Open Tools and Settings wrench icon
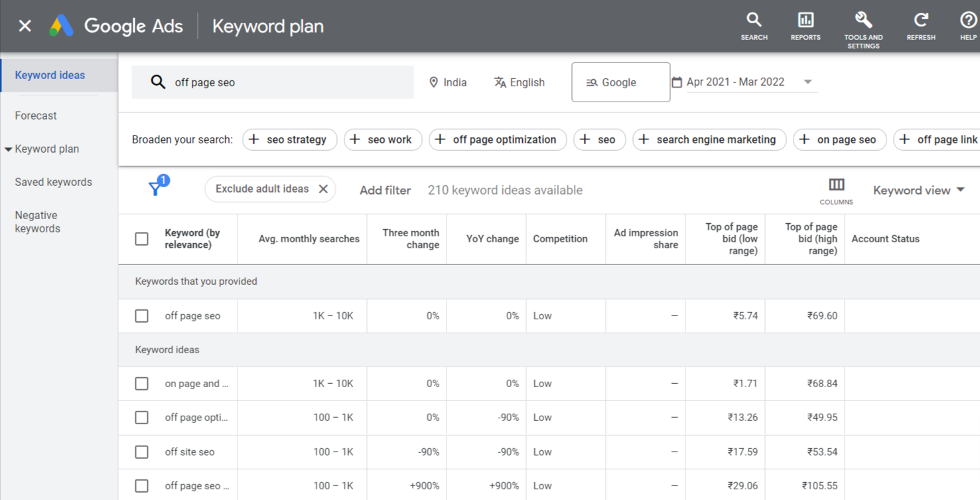The height and width of the screenshot is (500, 980). click(863, 20)
